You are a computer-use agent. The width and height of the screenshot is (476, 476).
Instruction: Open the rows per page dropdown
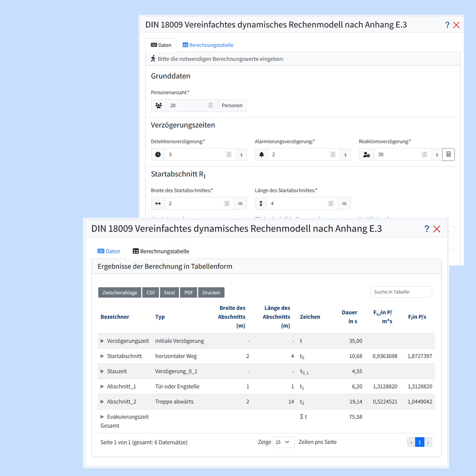pyautogui.click(x=283, y=442)
